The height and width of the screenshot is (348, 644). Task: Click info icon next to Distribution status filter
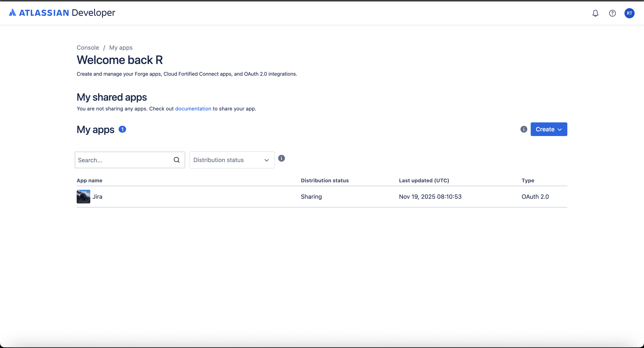coord(281,158)
